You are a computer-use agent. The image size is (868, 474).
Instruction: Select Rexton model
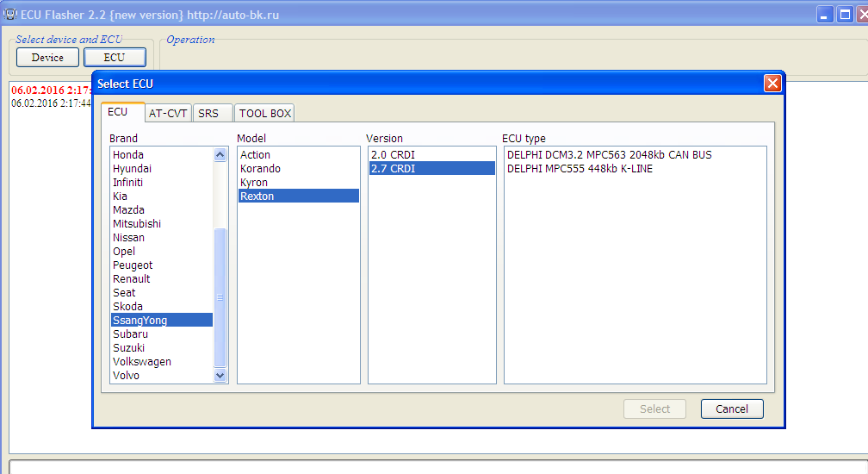(298, 196)
